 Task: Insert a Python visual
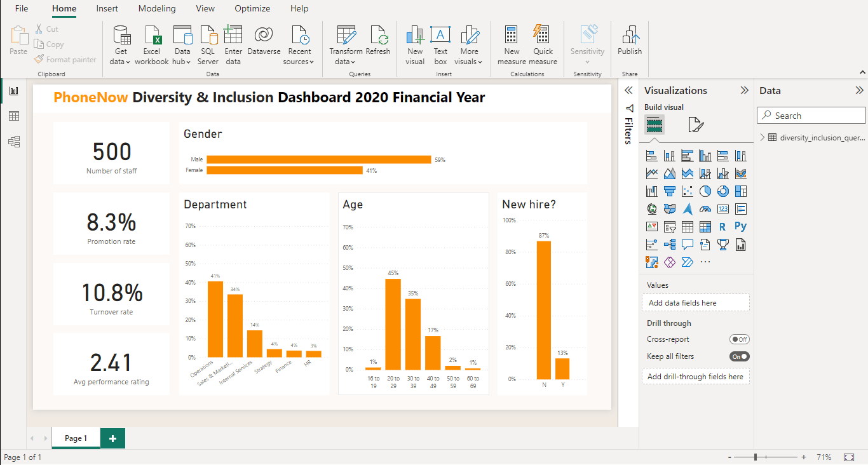click(x=740, y=227)
